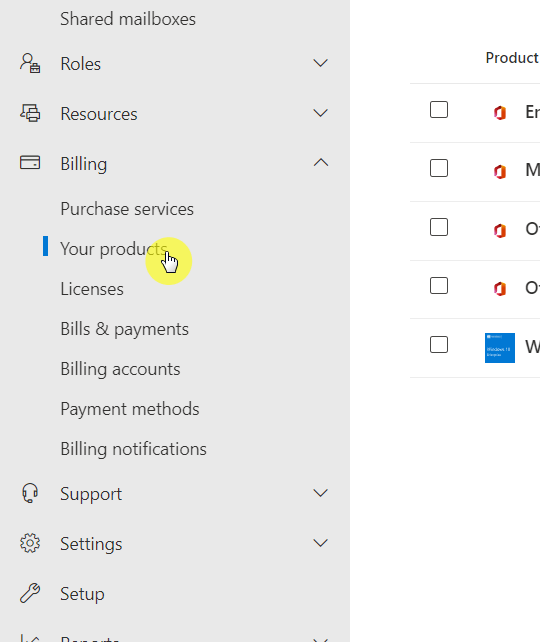This screenshot has height=642, width=540.
Task: Click the Resources nav label
Action: pos(99,114)
